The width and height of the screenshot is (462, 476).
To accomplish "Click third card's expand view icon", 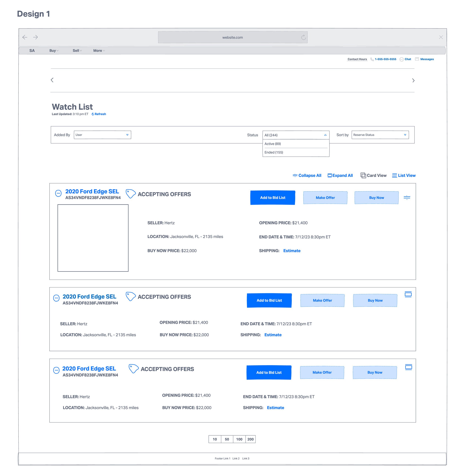I will coord(409,367).
